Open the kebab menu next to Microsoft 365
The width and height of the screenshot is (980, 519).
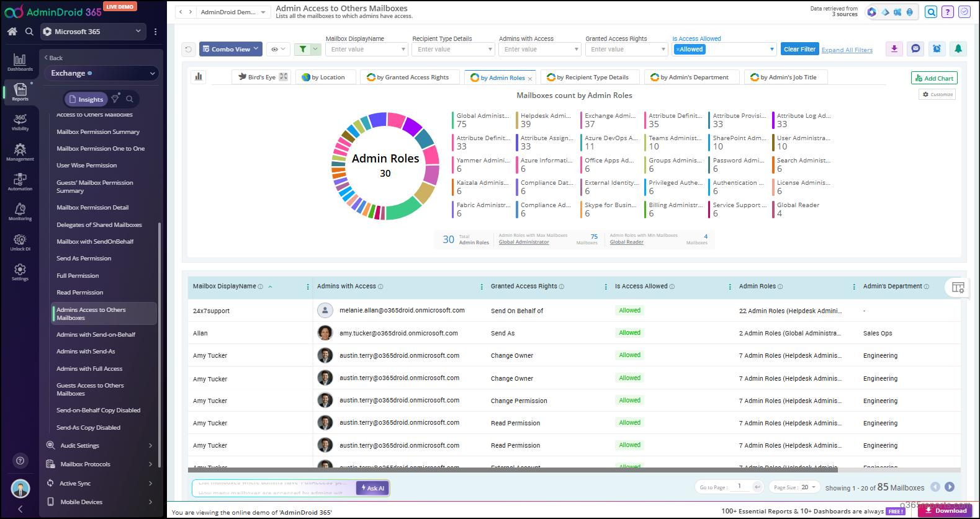pyautogui.click(x=155, y=32)
